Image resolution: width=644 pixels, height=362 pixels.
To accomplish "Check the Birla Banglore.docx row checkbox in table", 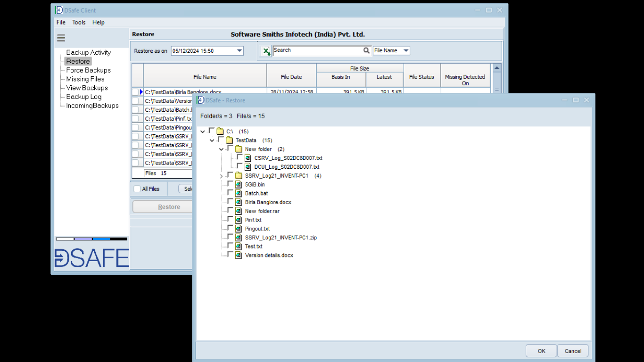I will click(x=135, y=92).
